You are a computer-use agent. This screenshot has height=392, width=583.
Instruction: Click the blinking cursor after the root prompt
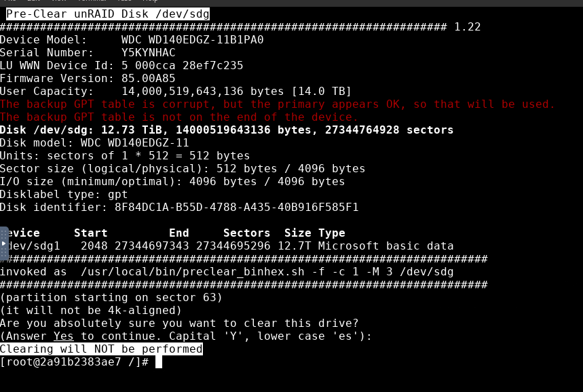tap(159, 362)
